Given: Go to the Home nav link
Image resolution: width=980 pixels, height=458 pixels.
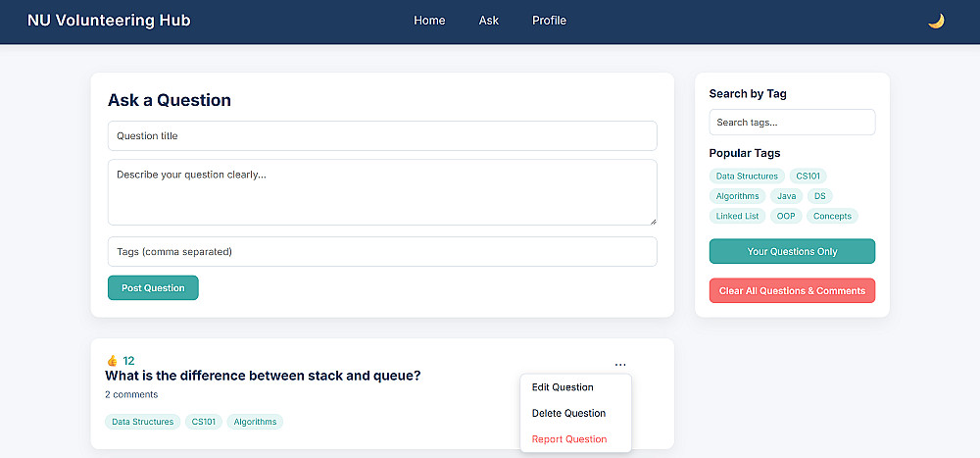Looking at the screenshot, I should (x=429, y=21).
